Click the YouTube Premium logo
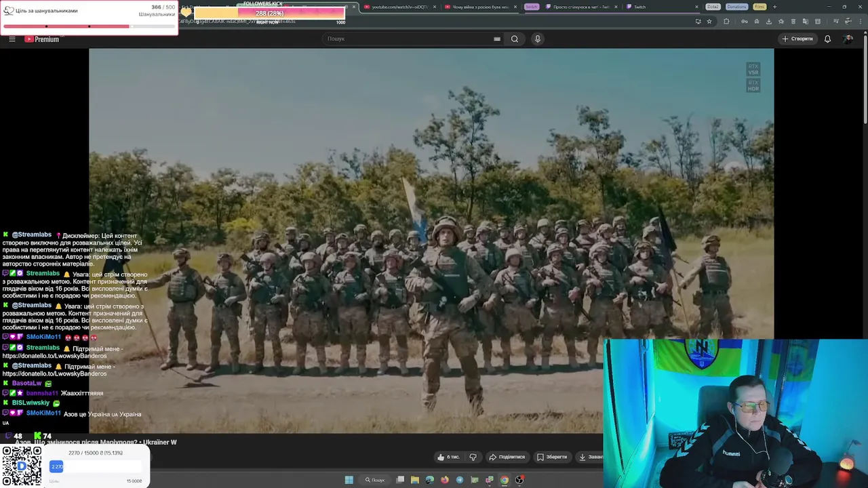 tap(42, 39)
